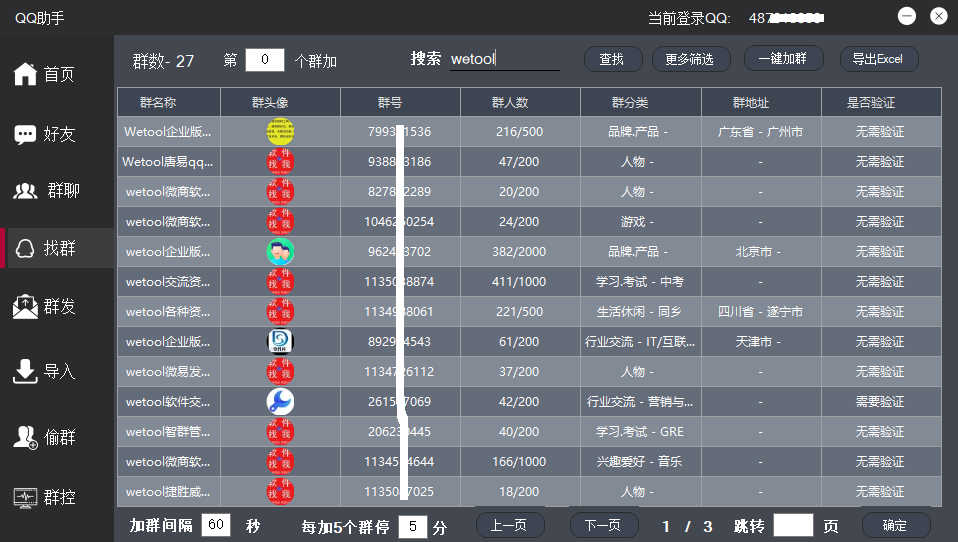Click the 生活休闲 - 同乡 category cell
The width and height of the screenshot is (958, 542).
[639, 312]
